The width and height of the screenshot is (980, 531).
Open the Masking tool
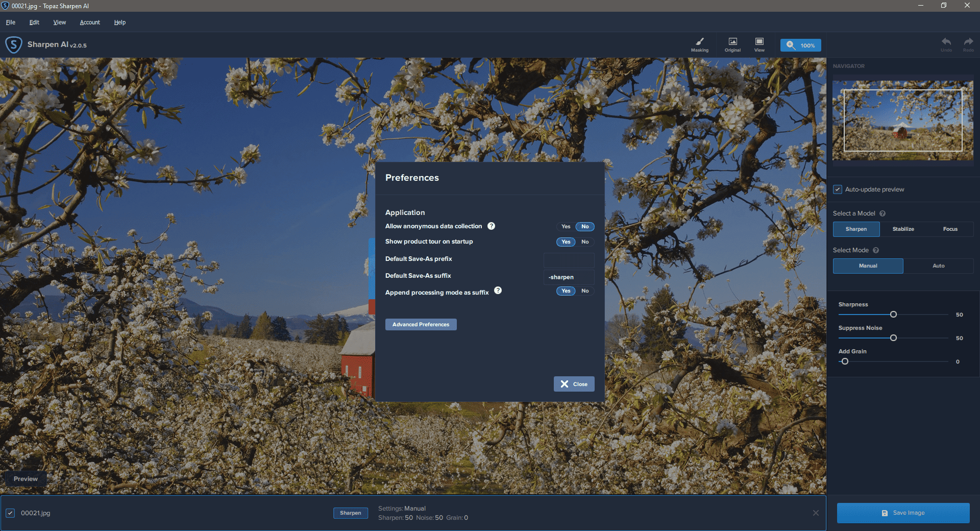pyautogui.click(x=699, y=45)
